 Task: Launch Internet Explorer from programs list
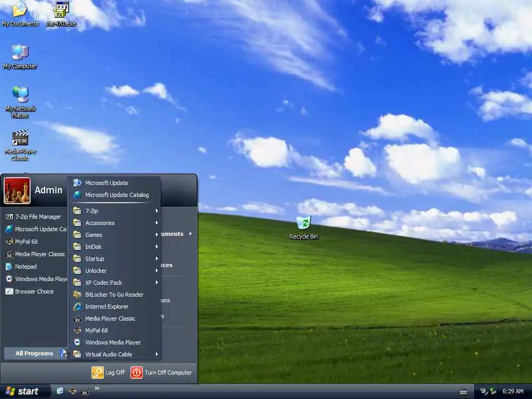click(x=115, y=307)
